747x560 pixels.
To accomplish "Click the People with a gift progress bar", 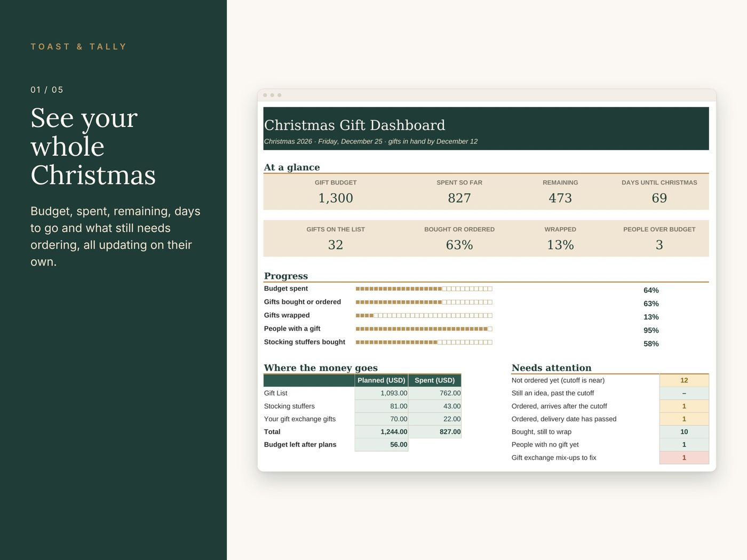I will point(424,329).
